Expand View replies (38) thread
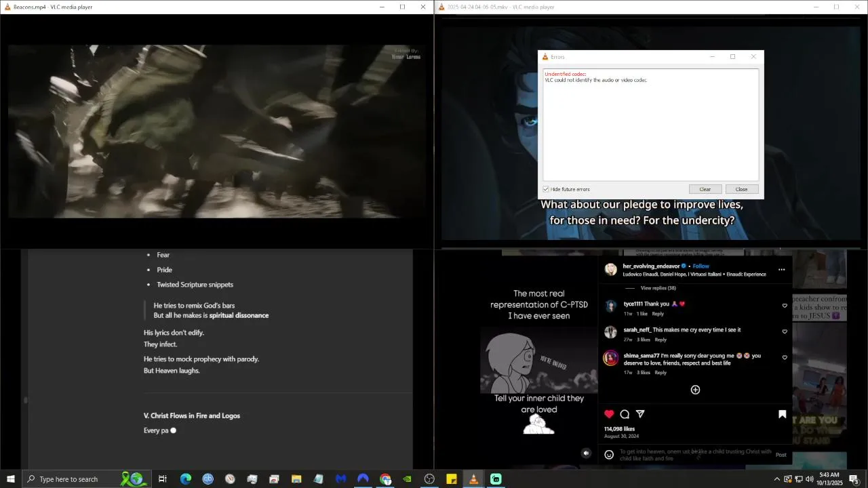This screenshot has width=868, height=488. pyautogui.click(x=658, y=288)
